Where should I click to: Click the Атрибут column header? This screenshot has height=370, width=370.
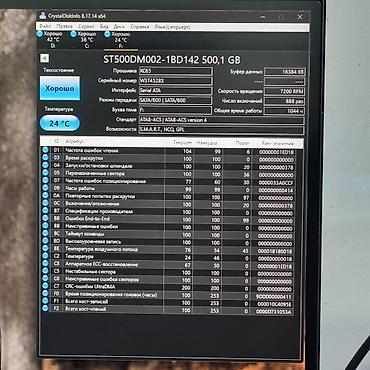(x=113, y=142)
